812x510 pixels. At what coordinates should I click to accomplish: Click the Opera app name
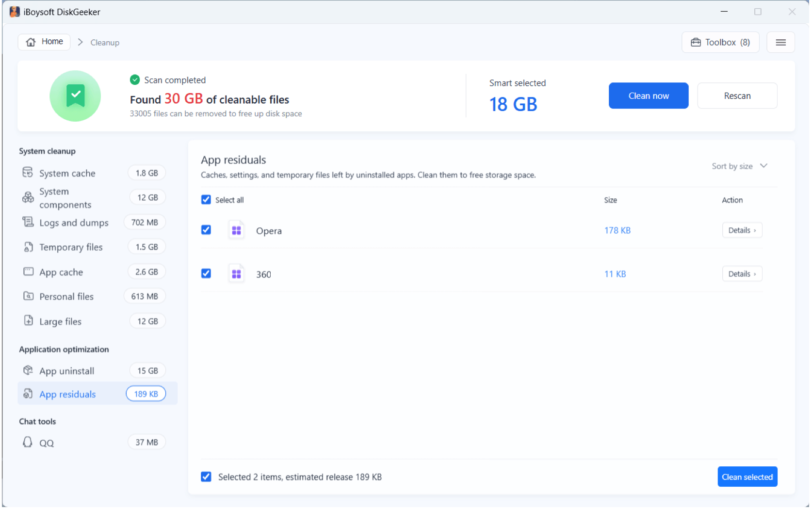tap(269, 231)
